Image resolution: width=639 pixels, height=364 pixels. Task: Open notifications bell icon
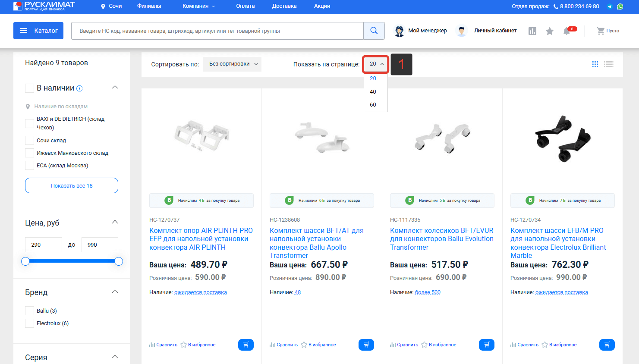pyautogui.click(x=567, y=31)
